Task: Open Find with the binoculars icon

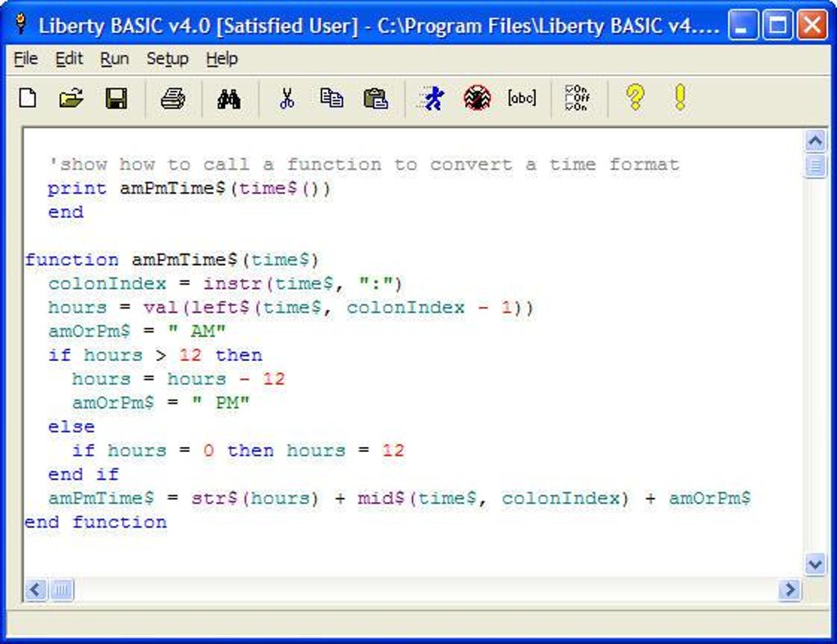Action: point(229,99)
